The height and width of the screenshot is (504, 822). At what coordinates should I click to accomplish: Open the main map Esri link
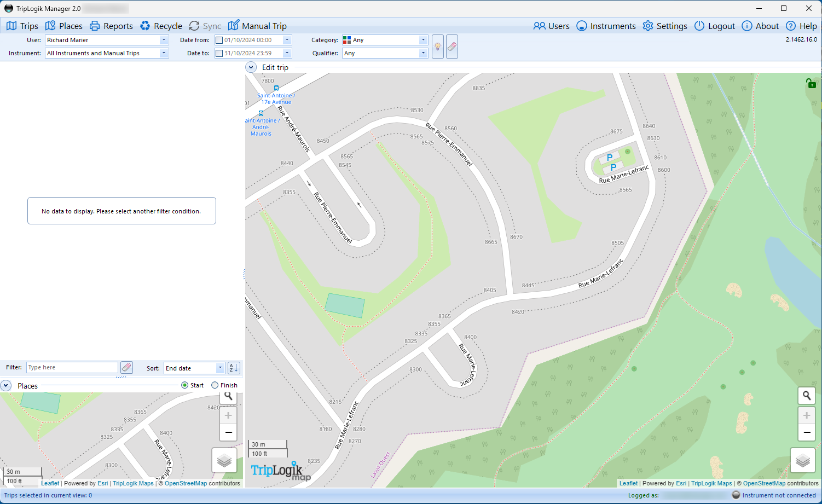point(681,483)
